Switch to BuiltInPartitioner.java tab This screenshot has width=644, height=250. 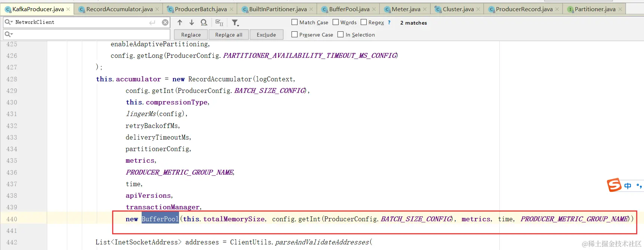pyautogui.click(x=278, y=9)
